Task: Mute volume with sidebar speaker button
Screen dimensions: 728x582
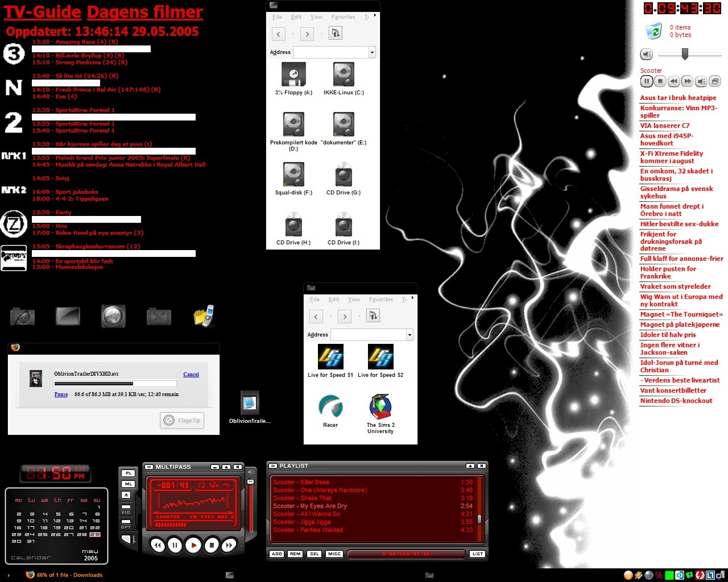Action: [x=647, y=54]
